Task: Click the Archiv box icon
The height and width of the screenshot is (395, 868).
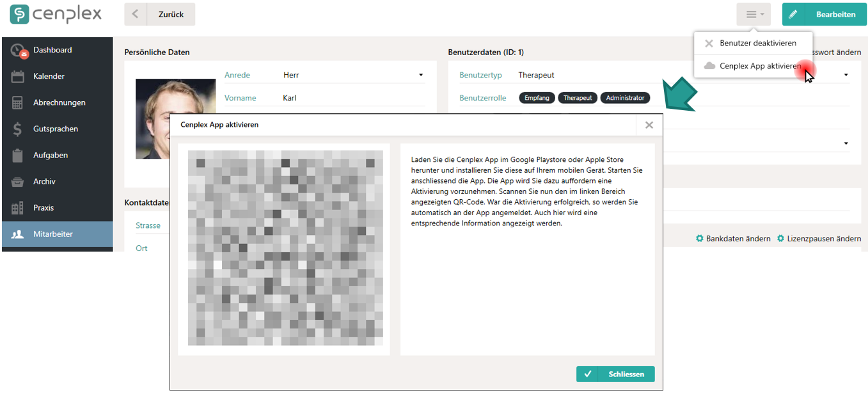Action: [x=18, y=182]
